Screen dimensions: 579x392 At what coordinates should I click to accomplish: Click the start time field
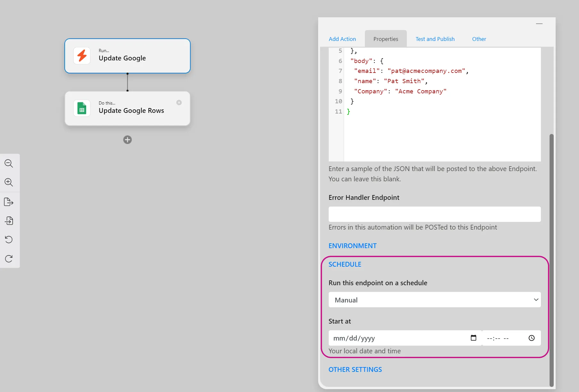pyautogui.click(x=511, y=338)
